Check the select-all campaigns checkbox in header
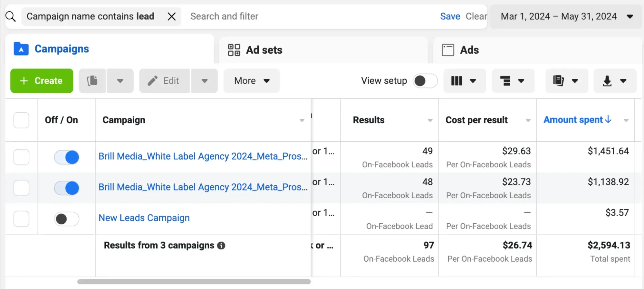 tap(21, 120)
